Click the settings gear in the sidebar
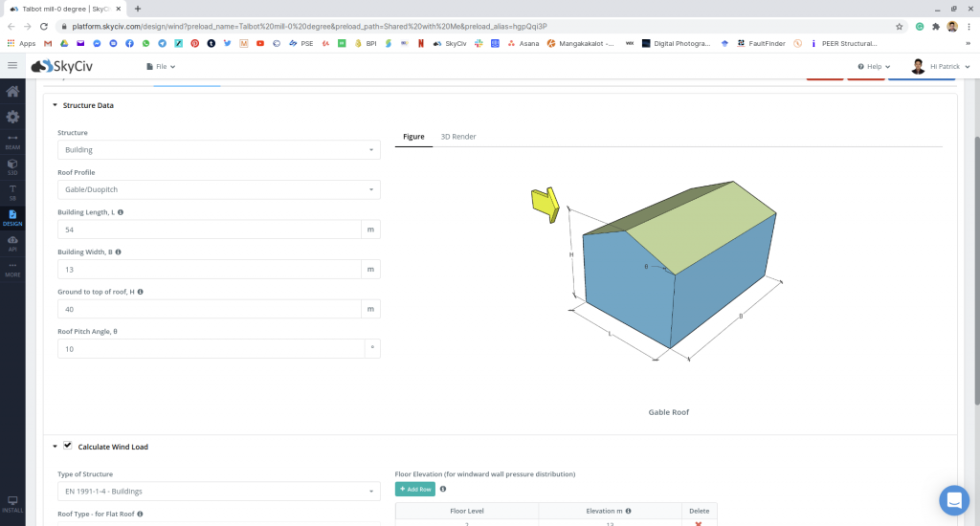The image size is (980, 526). click(12, 117)
